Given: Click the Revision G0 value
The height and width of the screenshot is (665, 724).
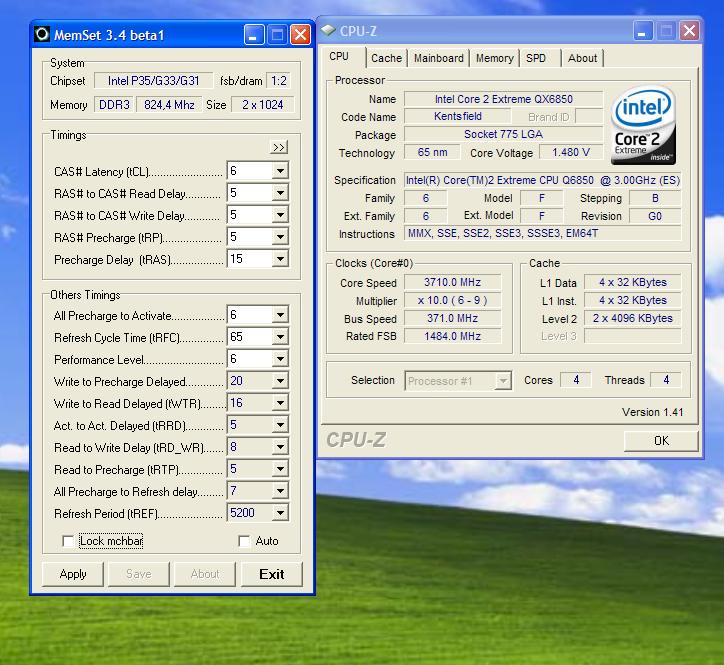Looking at the screenshot, I should pos(655,216).
